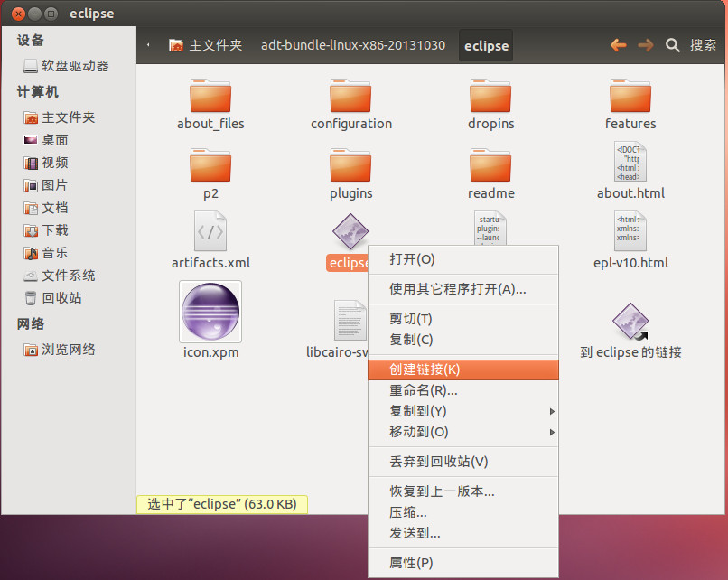Click the forward navigation arrow
The width and height of the screenshot is (728, 580).
[x=646, y=45]
